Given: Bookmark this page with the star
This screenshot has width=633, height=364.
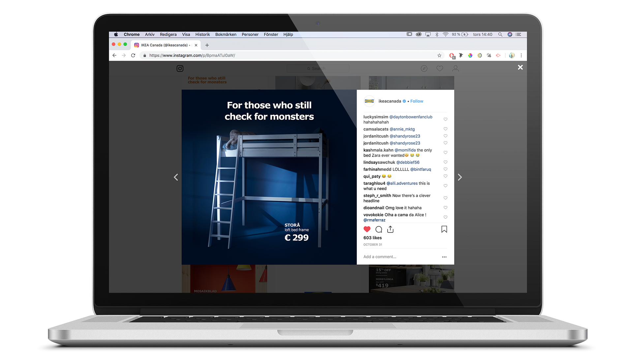Looking at the screenshot, I should 439,55.
